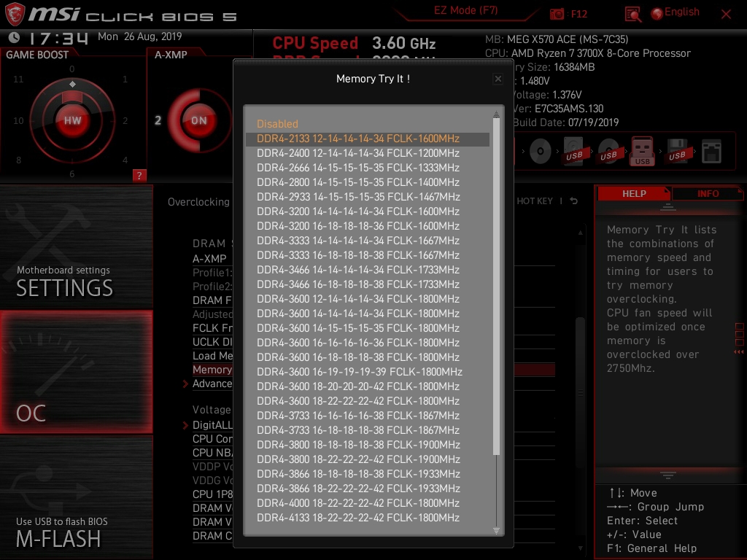
Task: Select DDR4-3600 12-14-14-14-34 FCLK-1800MHz
Action: tap(368, 299)
